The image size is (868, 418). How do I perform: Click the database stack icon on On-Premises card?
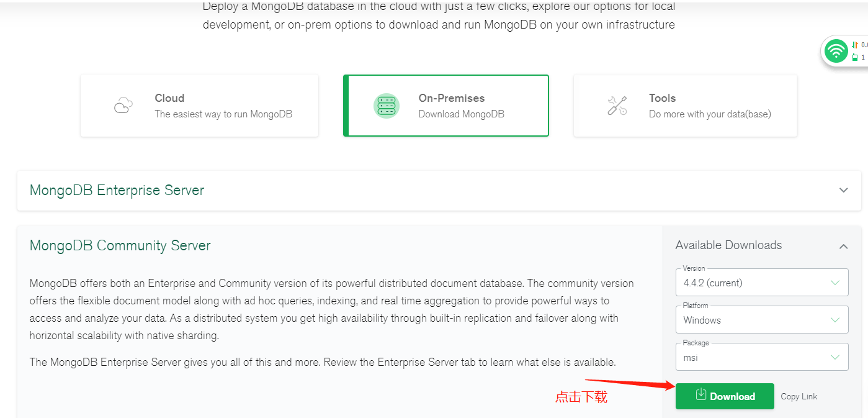tap(387, 106)
